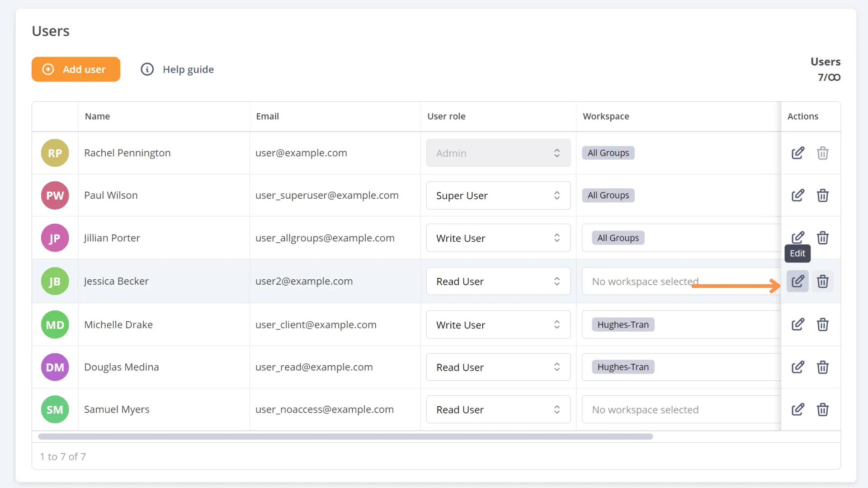
Task: Click the info icon next to Help guide
Action: (147, 69)
